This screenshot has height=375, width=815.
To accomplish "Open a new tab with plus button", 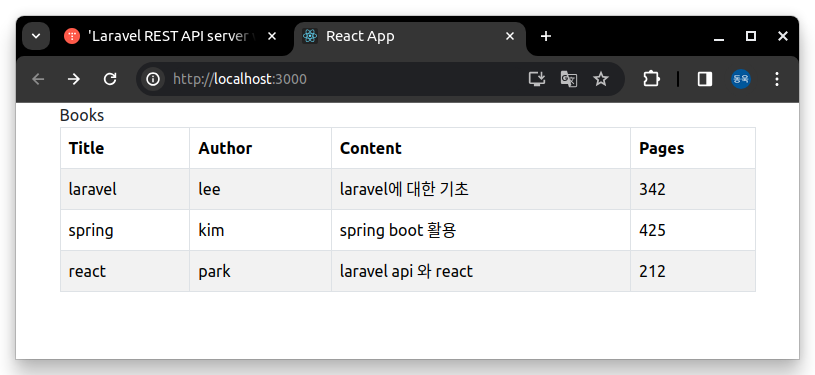I will [x=545, y=36].
